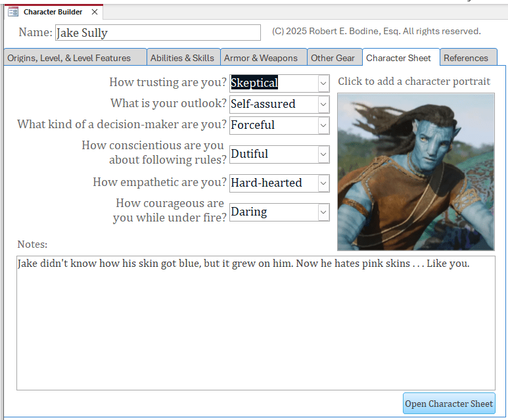
Task: Switch to Origins, Level, & Level Features tab
Action: click(x=69, y=58)
